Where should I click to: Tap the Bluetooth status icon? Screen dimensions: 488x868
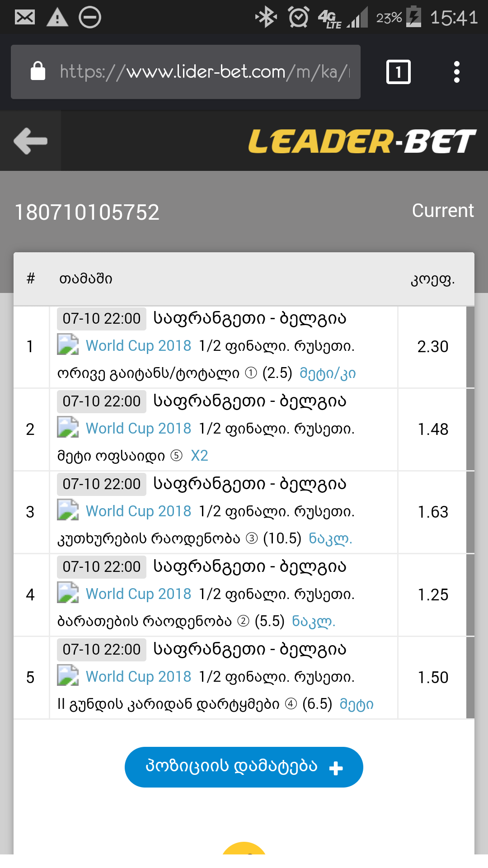(x=266, y=18)
